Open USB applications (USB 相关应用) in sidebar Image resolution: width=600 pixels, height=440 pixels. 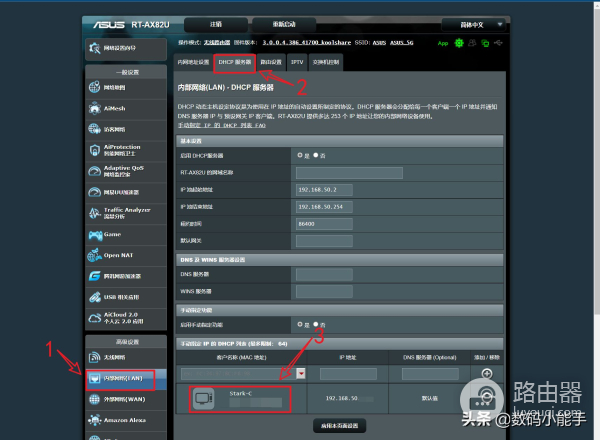(126, 297)
